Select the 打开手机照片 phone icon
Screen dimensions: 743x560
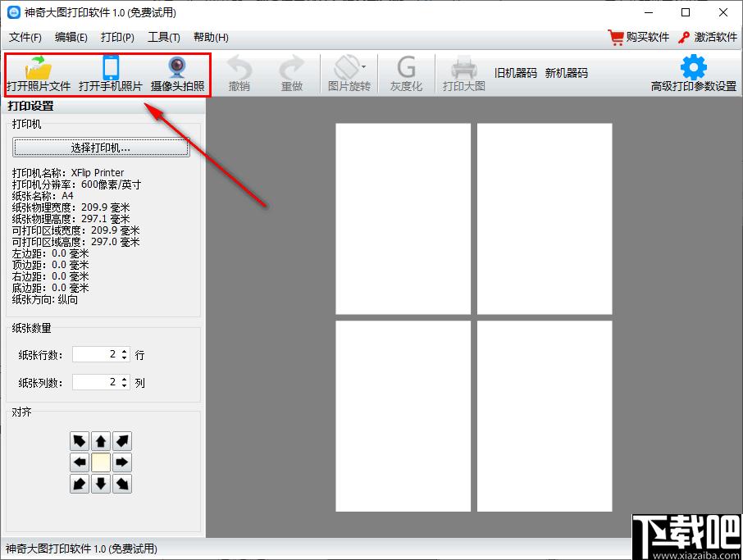[111, 67]
